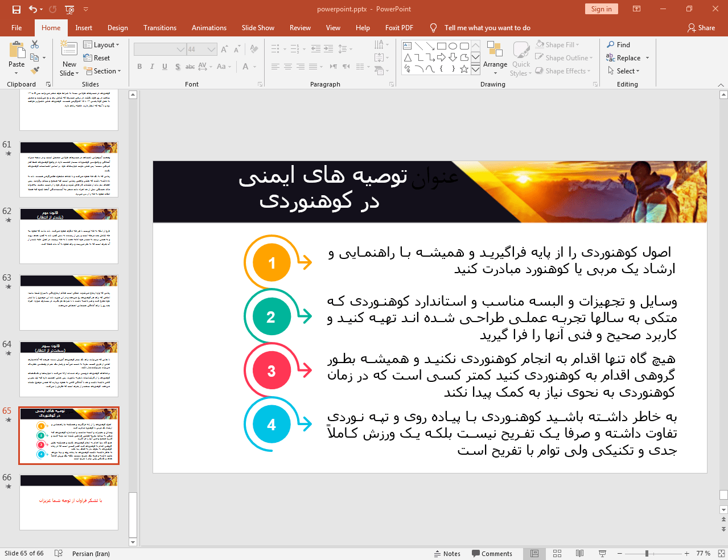The height and width of the screenshot is (560, 728).
Task: Open the Animations ribbon tab
Action: (209, 27)
